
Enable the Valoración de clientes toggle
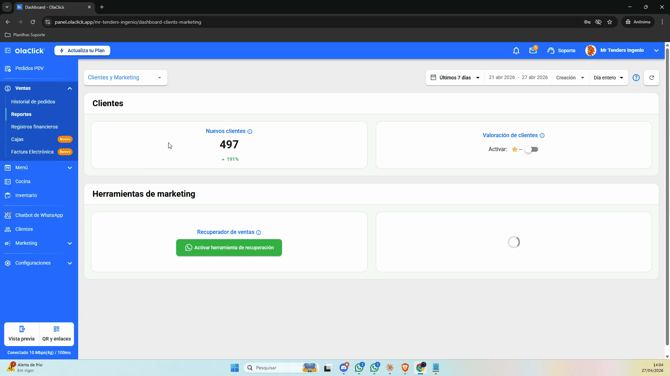[531, 150]
